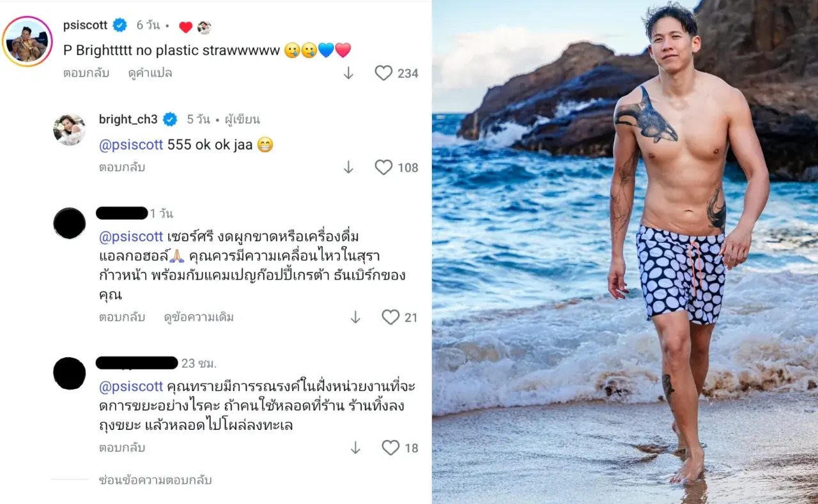Click down arrow on the 23-hour-old comment

355,448
